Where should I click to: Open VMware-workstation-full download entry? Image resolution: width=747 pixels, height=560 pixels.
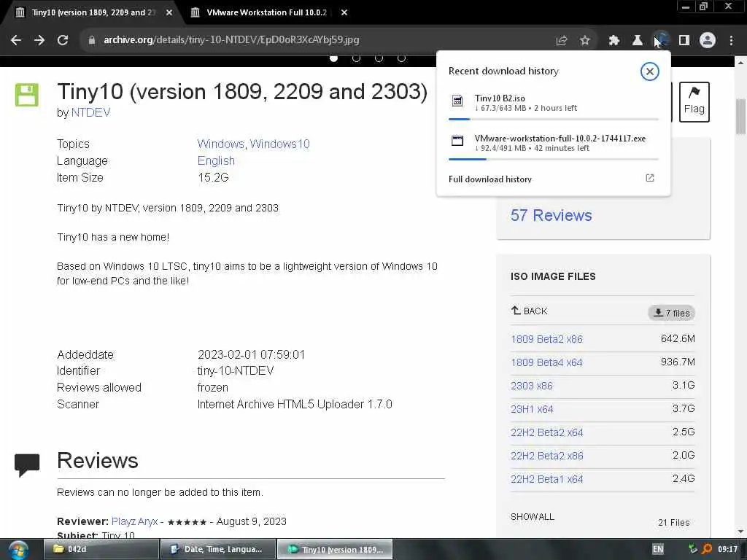[554, 143]
